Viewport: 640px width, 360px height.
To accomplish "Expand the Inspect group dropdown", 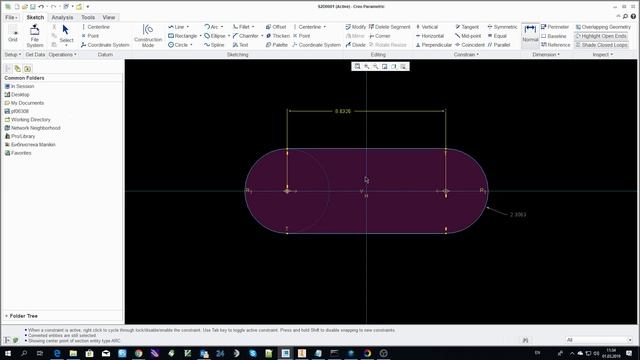I will [603, 55].
